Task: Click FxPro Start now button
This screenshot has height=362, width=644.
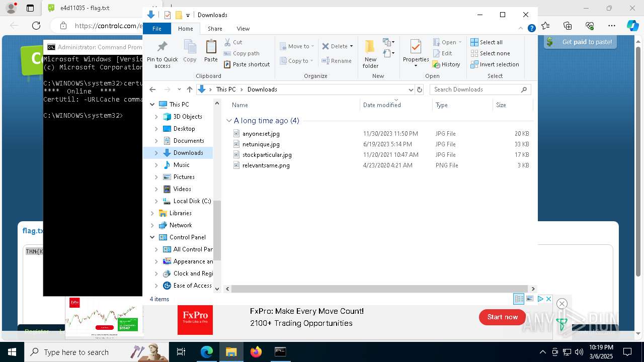Action: point(502,317)
